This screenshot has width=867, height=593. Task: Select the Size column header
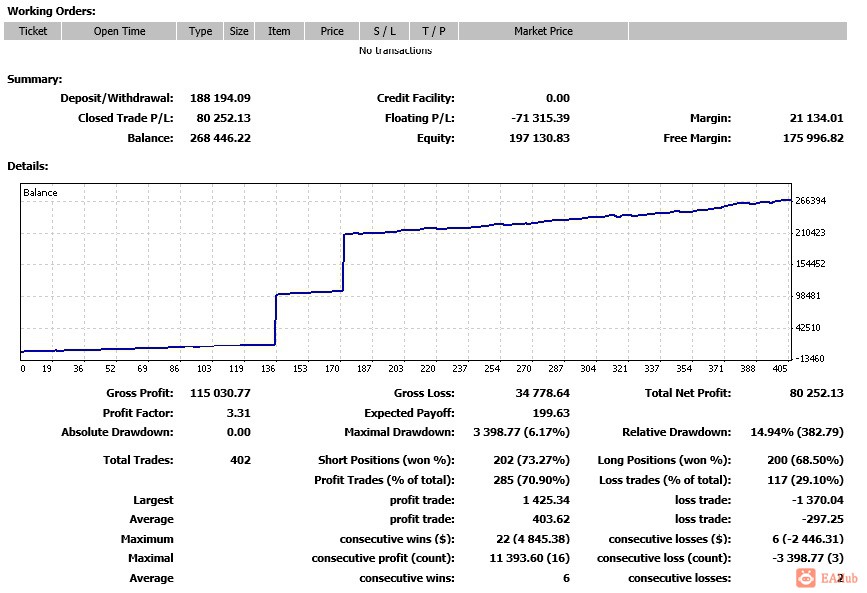click(x=239, y=31)
